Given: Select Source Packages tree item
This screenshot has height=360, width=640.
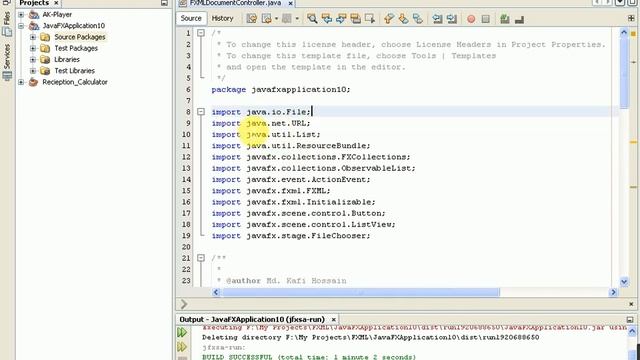Looking at the screenshot, I should (80, 37).
